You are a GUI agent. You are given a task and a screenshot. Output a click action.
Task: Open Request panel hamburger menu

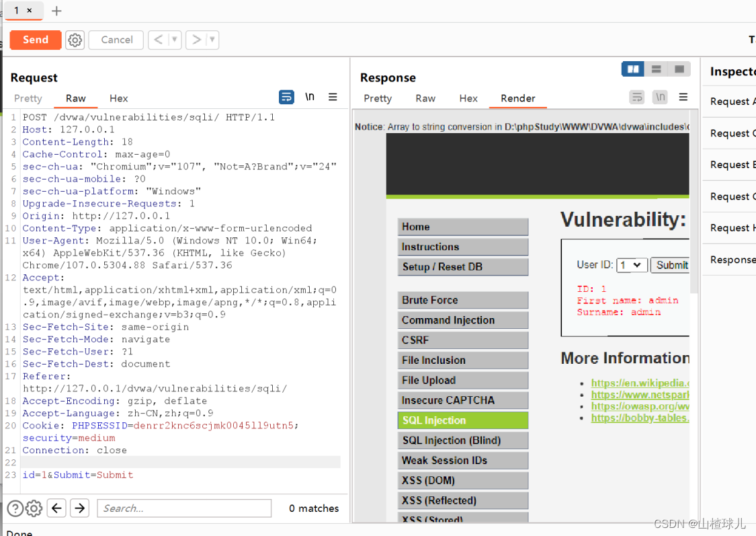333,97
